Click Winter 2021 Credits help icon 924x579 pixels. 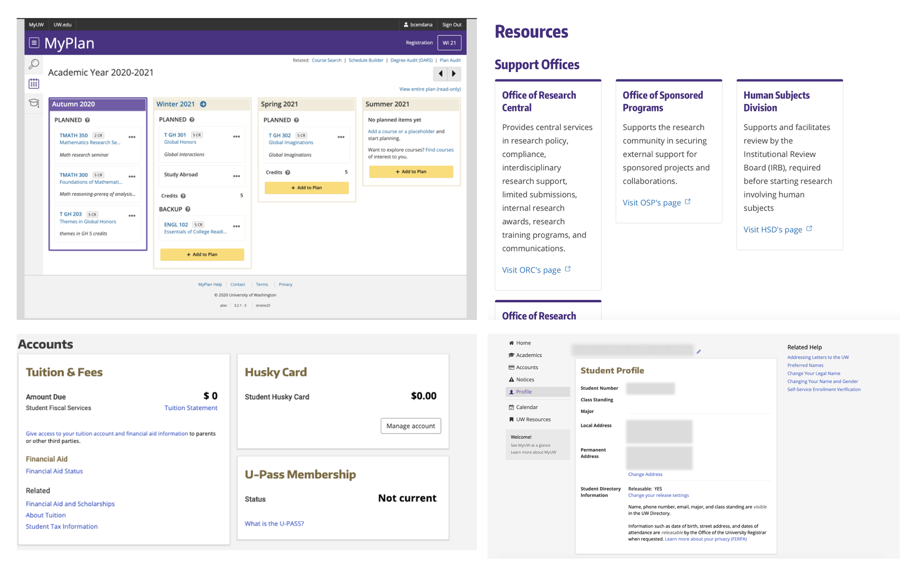coord(183,196)
